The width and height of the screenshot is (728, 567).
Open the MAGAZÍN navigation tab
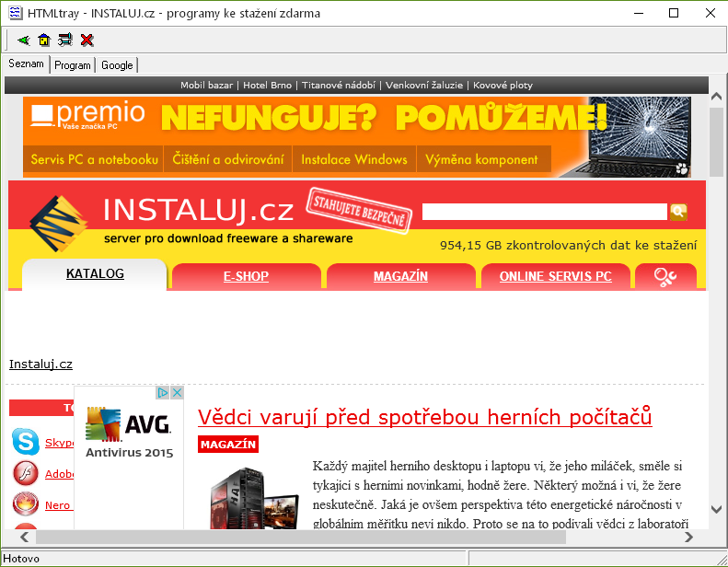click(400, 276)
